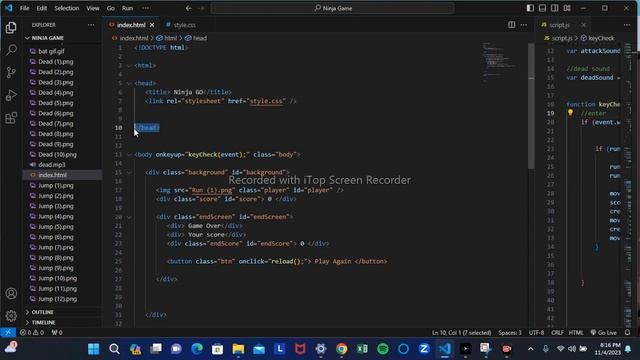Open Spotify from taskbar
This screenshot has height=360, width=640.
pyautogui.click(x=383, y=349)
